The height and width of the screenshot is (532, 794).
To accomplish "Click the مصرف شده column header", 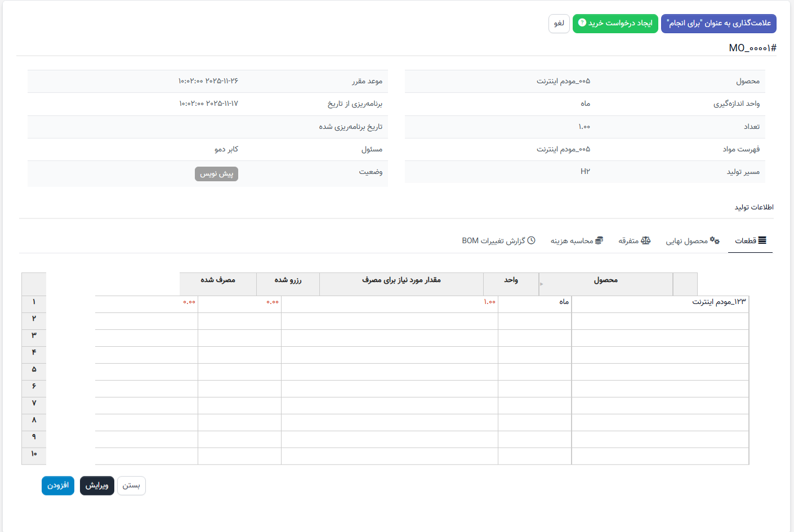I will click(218, 284).
